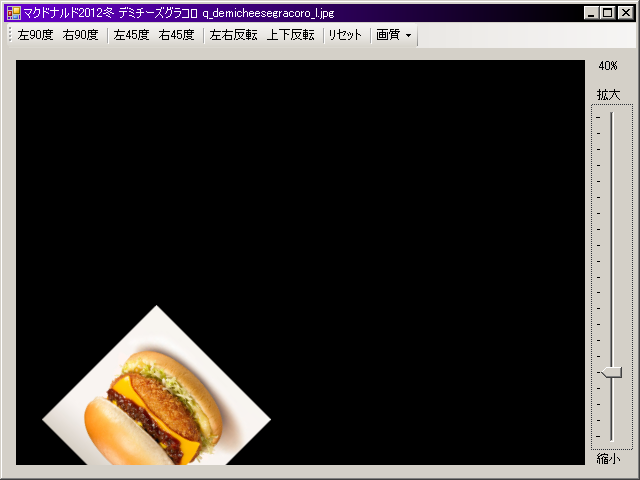Rotate left 45 degrees with 左45度
640x480 pixels.
(131, 35)
